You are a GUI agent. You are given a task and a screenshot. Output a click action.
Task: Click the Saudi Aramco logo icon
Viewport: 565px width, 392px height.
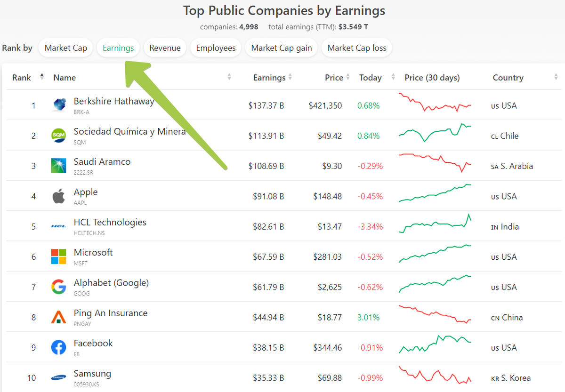pos(59,166)
